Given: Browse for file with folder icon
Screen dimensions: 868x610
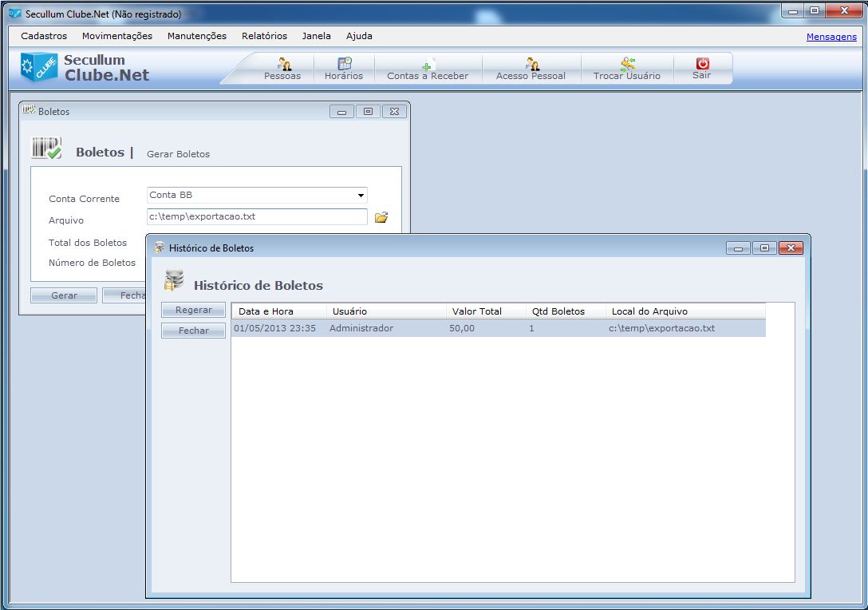Looking at the screenshot, I should point(381,217).
